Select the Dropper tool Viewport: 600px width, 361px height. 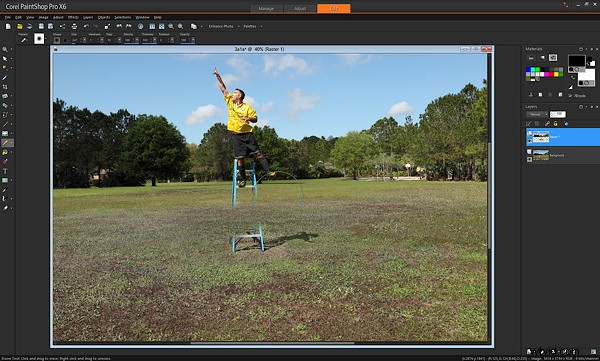(5, 78)
